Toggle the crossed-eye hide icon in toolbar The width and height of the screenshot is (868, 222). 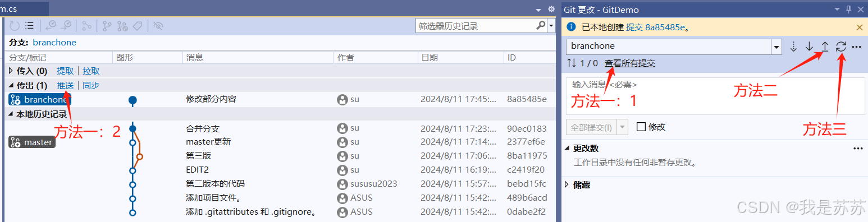pyautogui.click(x=158, y=26)
